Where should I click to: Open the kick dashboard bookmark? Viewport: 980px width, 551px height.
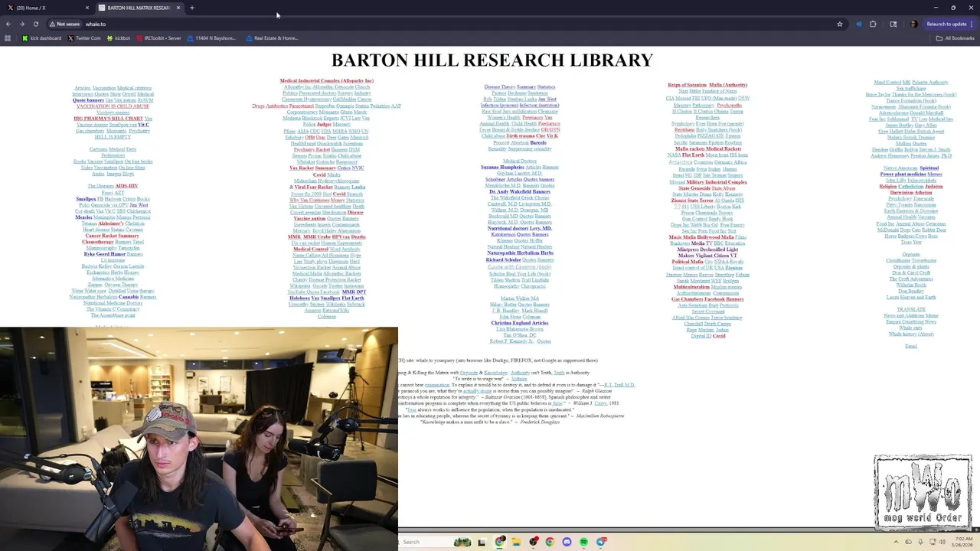pos(41,37)
